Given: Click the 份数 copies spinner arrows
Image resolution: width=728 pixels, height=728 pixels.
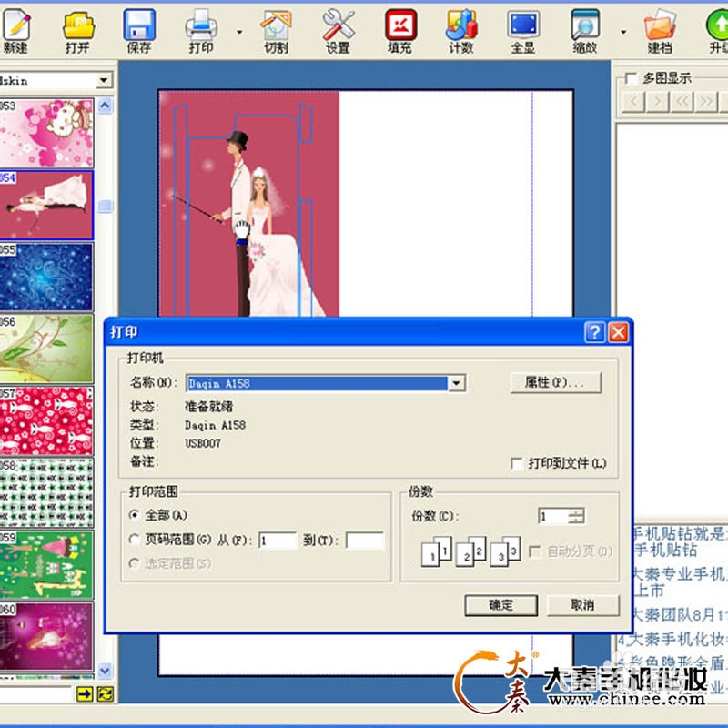Looking at the screenshot, I should 576,516.
